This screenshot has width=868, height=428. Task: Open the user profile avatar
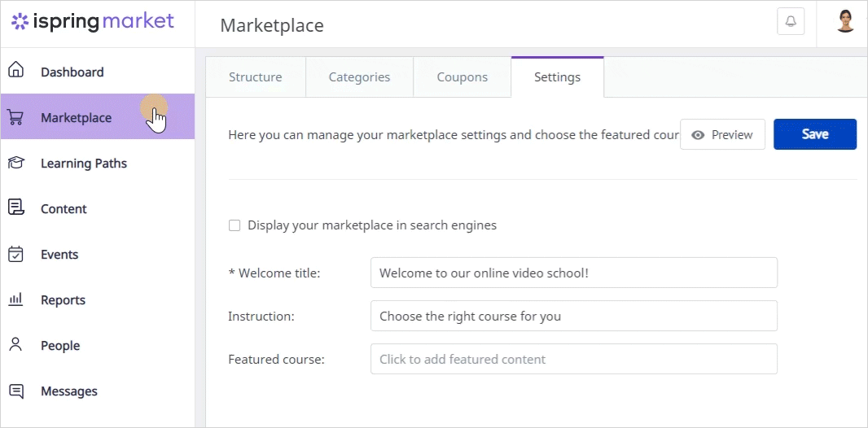click(x=845, y=22)
